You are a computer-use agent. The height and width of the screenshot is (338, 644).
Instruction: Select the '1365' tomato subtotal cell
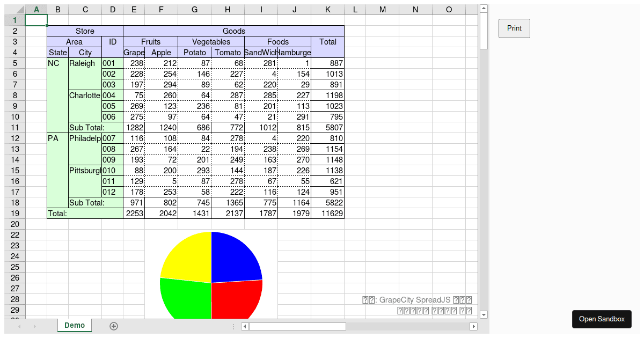coord(228,203)
